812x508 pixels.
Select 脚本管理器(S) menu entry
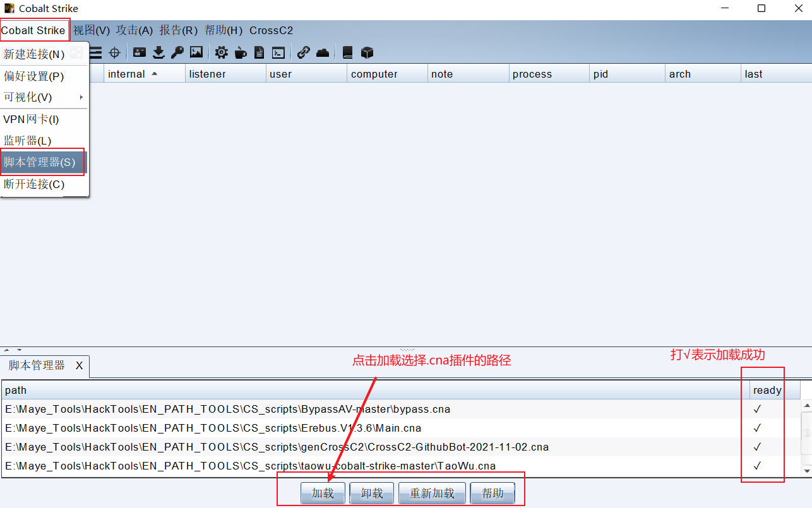[43, 162]
